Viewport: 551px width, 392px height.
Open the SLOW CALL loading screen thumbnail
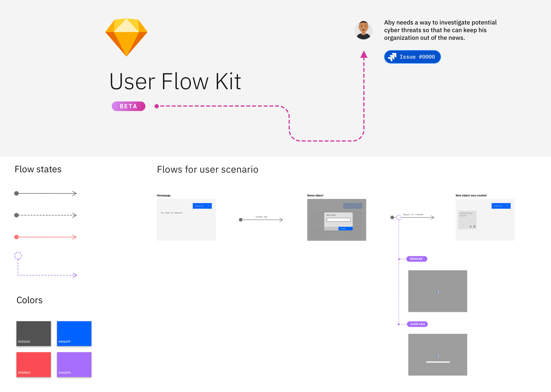click(437, 355)
